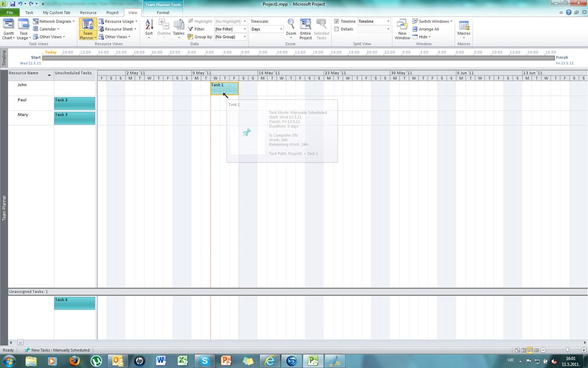
Task: Click Arrange All button
Action: pos(425,29)
